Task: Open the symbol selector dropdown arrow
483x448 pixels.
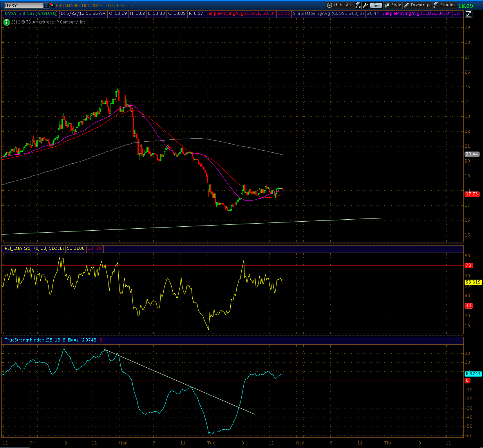Action: [x=46, y=5]
